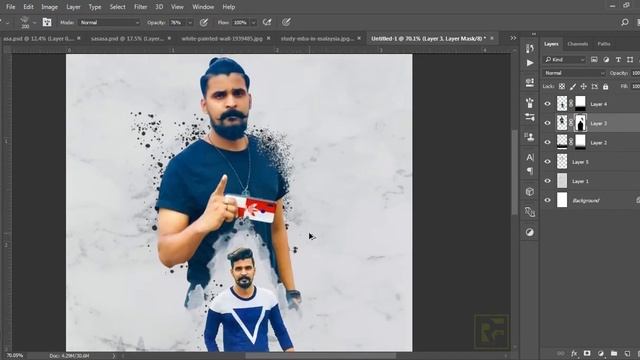This screenshot has height=360, width=640.
Task: Close the Untitled-1 document tab
Action: pyautogui.click(x=492, y=38)
